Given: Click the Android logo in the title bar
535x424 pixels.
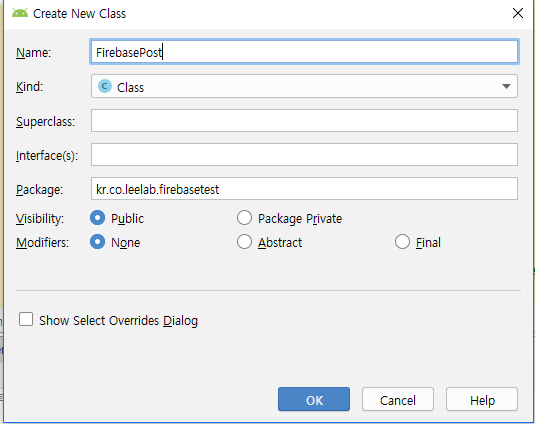Looking at the screenshot, I should tap(20, 13).
